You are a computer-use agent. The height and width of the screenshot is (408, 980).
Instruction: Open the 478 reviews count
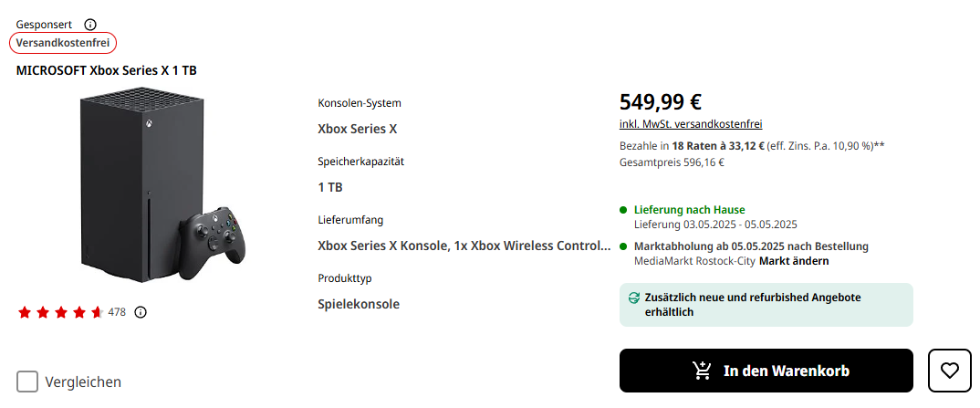[x=117, y=312]
